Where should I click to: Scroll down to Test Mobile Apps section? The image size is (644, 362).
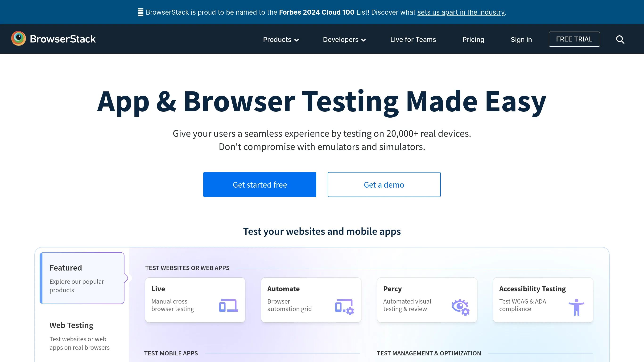[171, 353]
